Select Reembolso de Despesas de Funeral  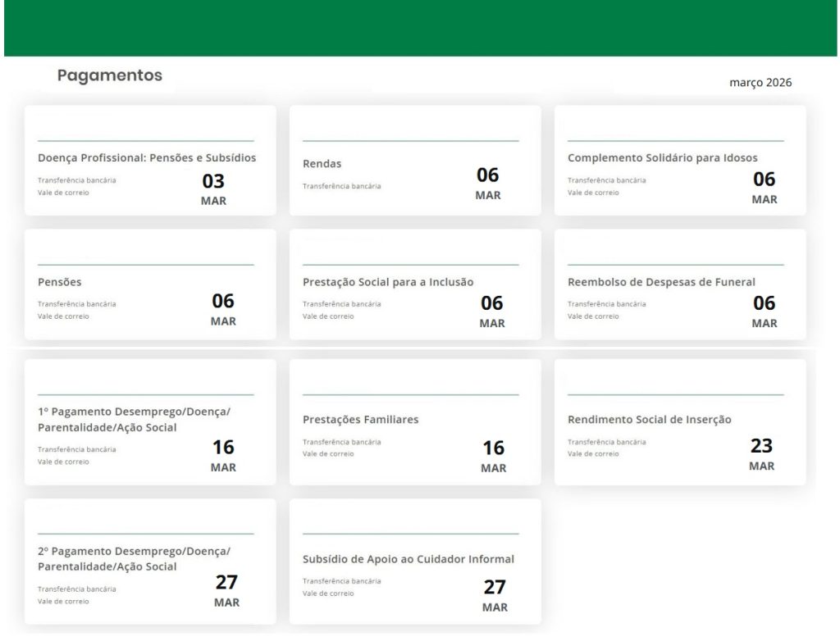tap(661, 282)
